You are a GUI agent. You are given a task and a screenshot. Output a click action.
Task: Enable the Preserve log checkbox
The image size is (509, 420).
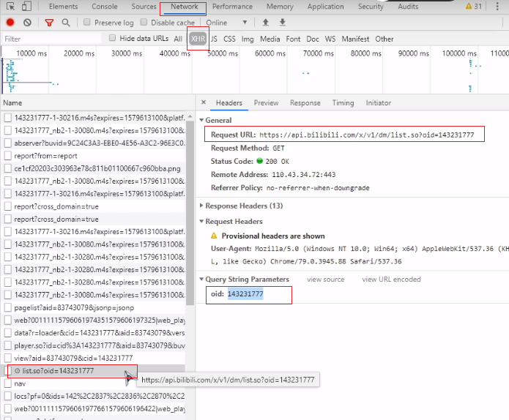(x=88, y=23)
